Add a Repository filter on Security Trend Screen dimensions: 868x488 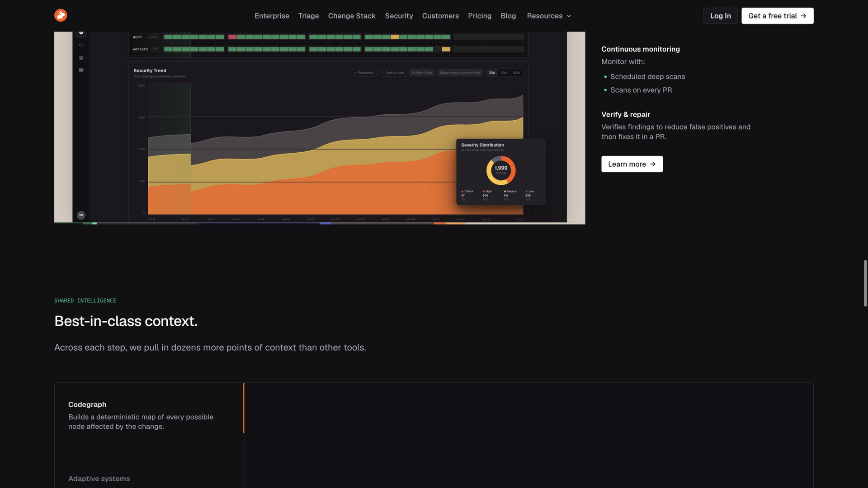click(x=364, y=73)
